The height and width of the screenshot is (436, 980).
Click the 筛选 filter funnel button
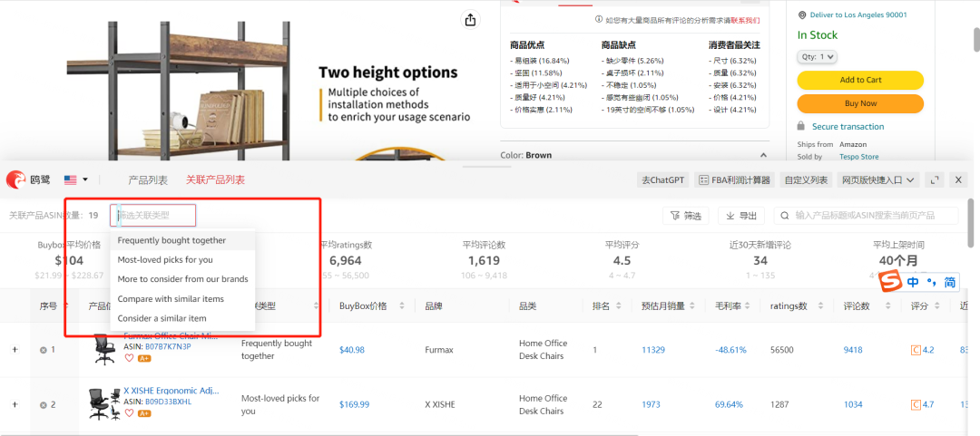686,216
